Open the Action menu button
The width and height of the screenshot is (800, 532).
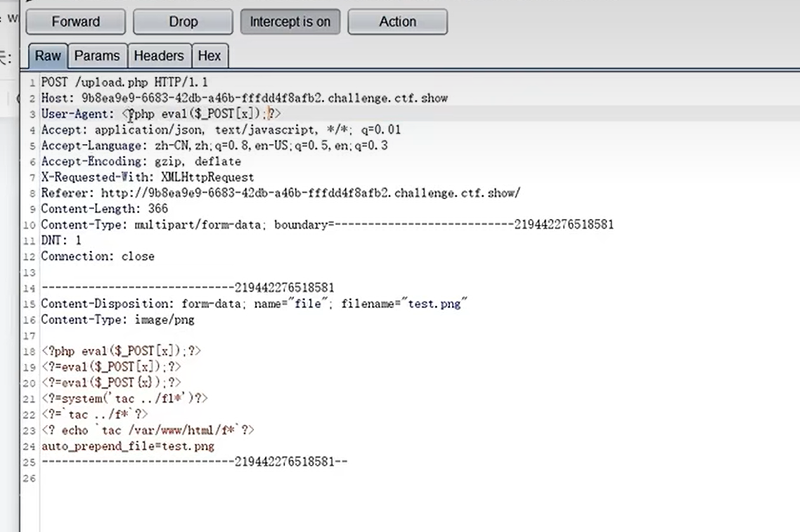[397, 22]
